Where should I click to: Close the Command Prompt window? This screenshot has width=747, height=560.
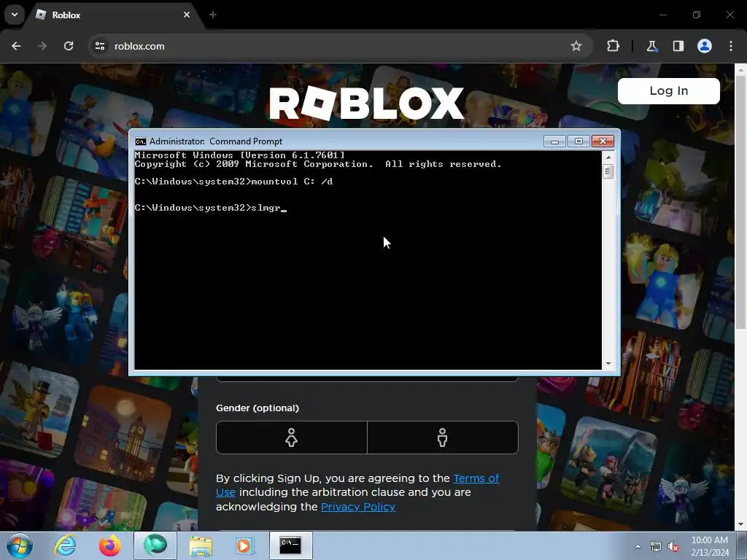point(603,141)
